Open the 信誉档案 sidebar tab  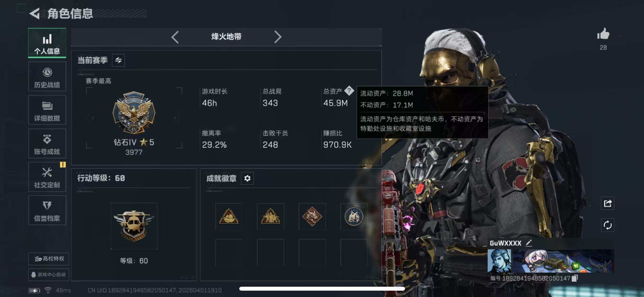pyautogui.click(x=47, y=210)
